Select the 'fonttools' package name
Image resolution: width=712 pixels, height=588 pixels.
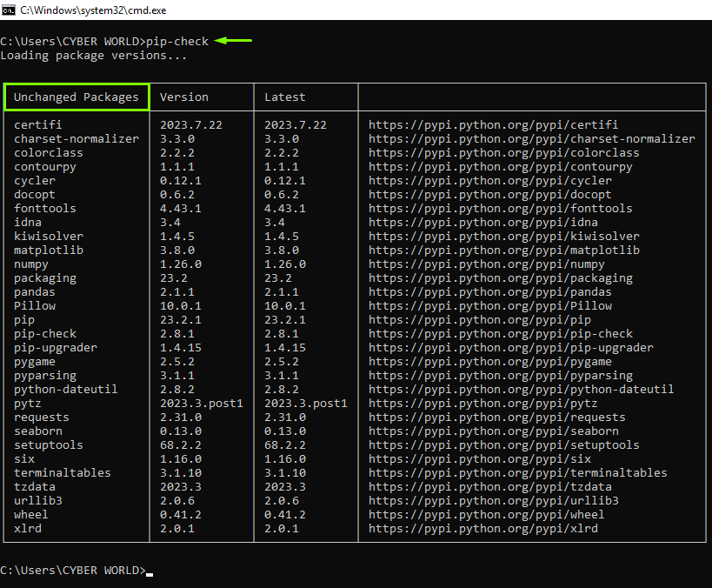click(x=45, y=209)
